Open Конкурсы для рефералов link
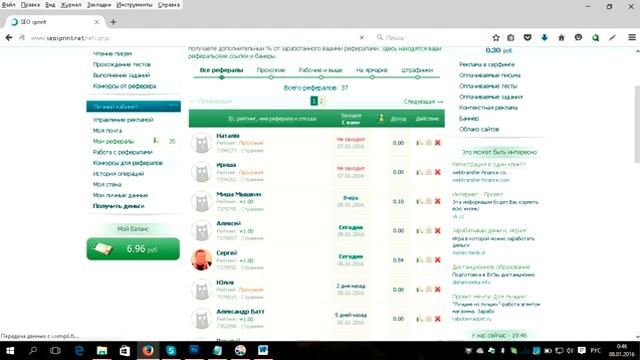Image resolution: width=640 pixels, height=360 pixels. click(x=127, y=163)
